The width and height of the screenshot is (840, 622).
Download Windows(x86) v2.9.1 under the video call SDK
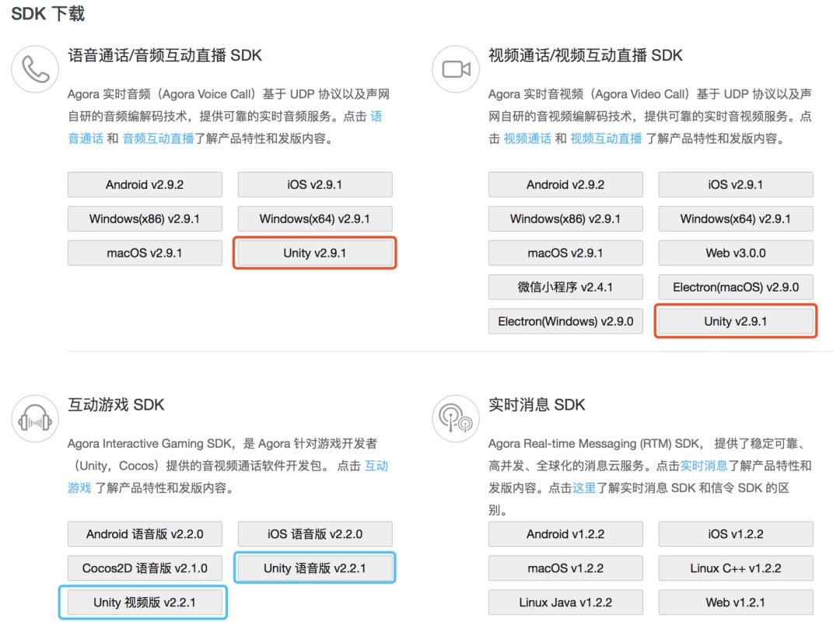tap(565, 219)
